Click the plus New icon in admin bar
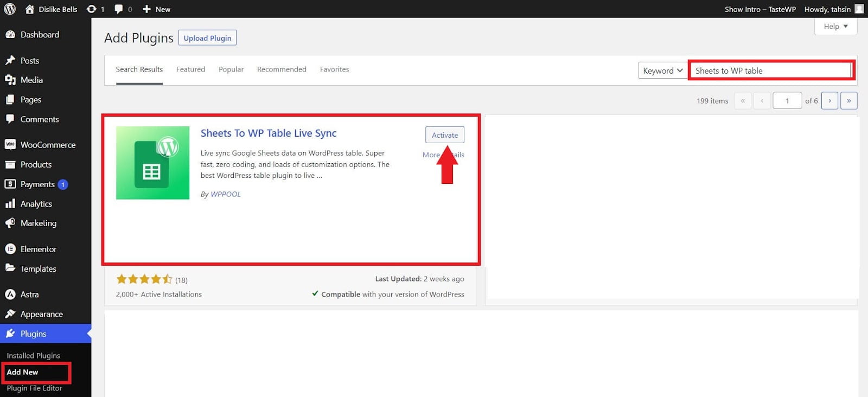Viewport: 868px width, 397px height. point(146,9)
